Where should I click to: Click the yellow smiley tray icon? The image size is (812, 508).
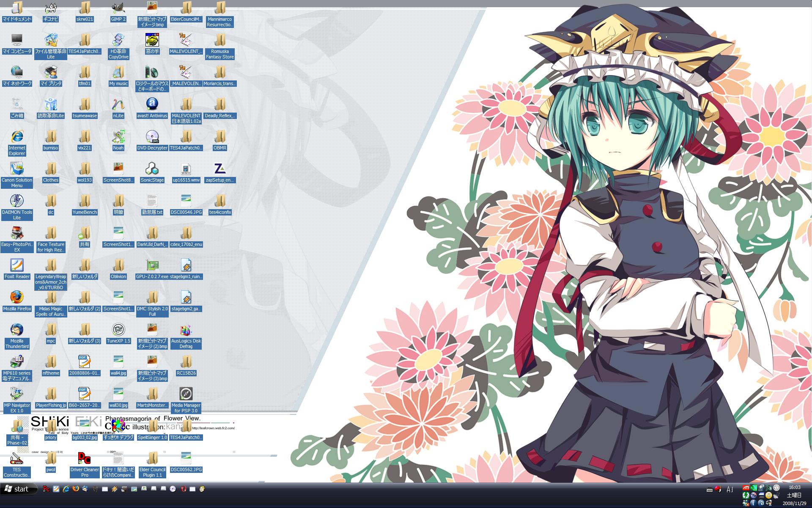tap(768, 495)
